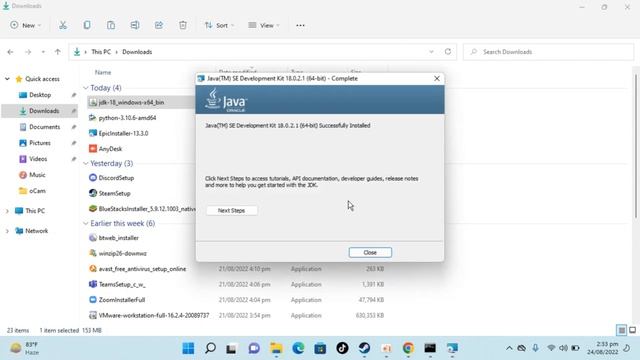Select the DiscordSetup file
This screenshot has height=360, width=640.
[116, 178]
